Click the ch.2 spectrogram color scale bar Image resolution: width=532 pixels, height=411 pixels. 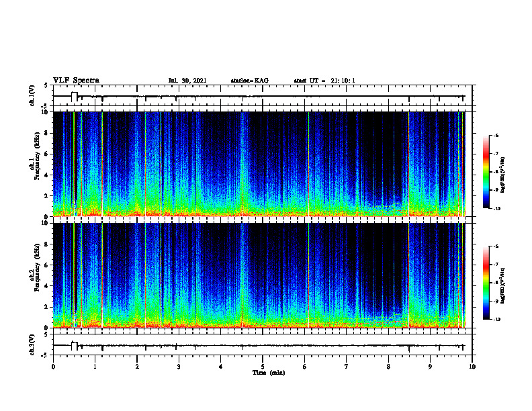[x=486, y=283]
